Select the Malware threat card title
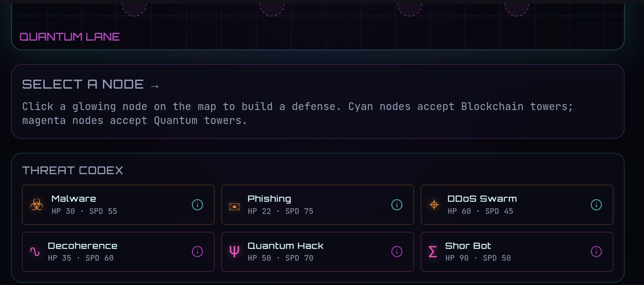 (74, 199)
